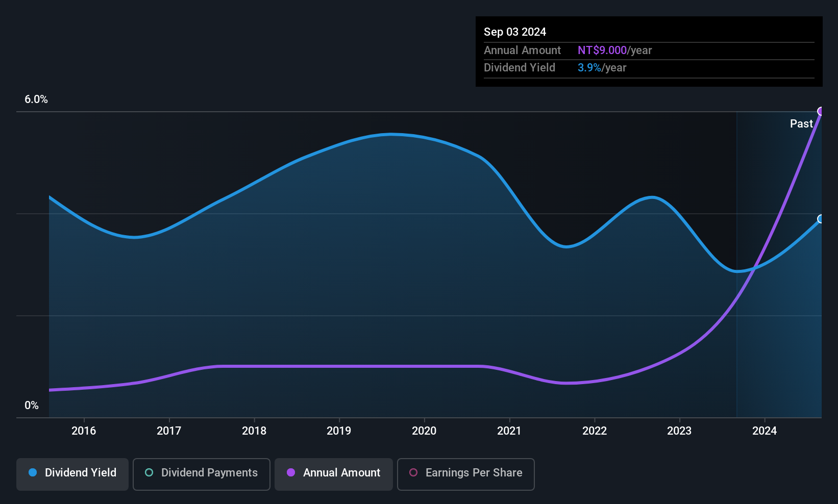Click the Annual Amount label in tooltip
This screenshot has height=504, width=838.
pos(522,51)
